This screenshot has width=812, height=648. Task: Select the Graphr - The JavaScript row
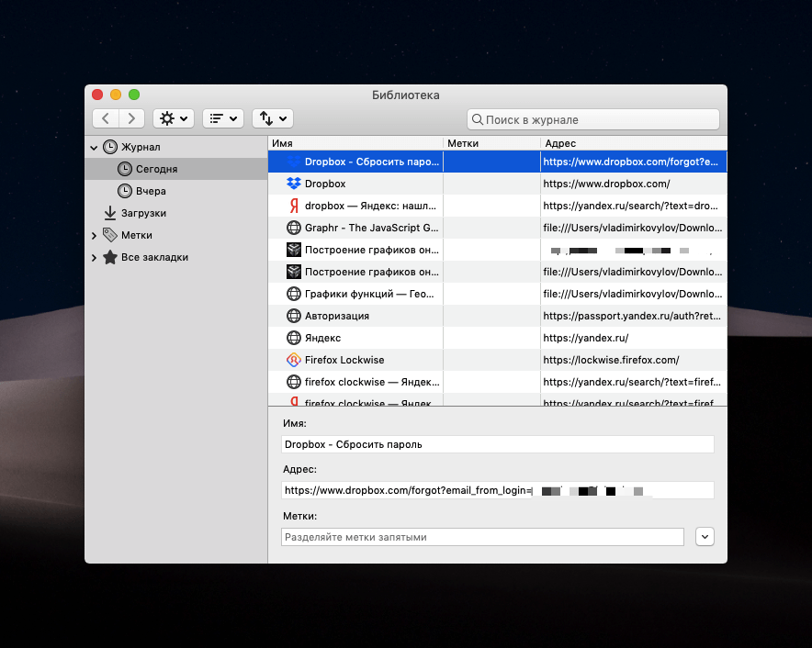pos(498,228)
